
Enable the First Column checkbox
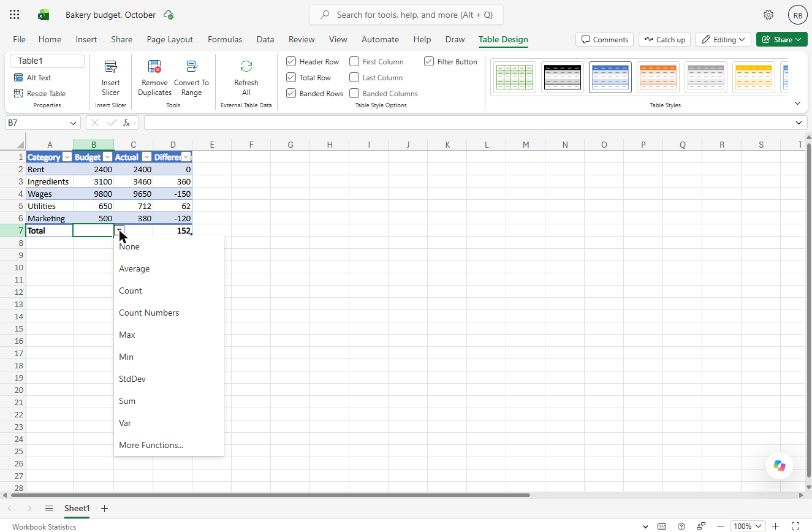point(354,61)
